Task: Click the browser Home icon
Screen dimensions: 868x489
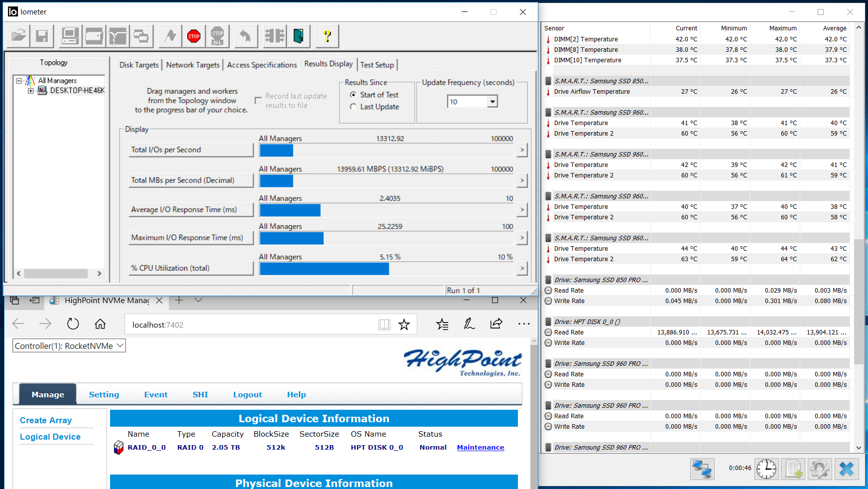Action: (100, 324)
